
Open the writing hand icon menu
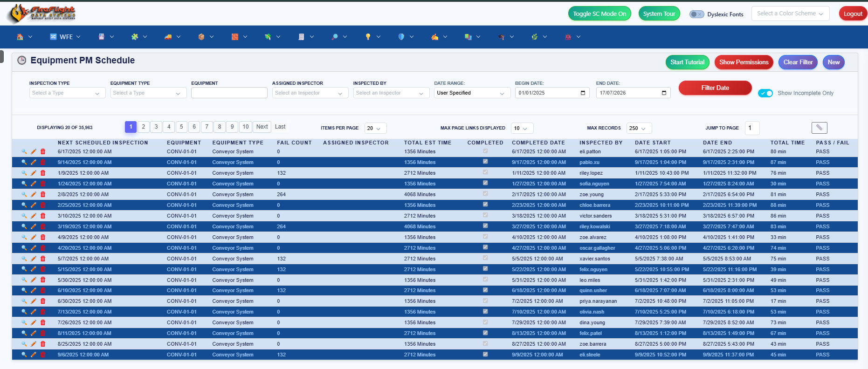439,37
